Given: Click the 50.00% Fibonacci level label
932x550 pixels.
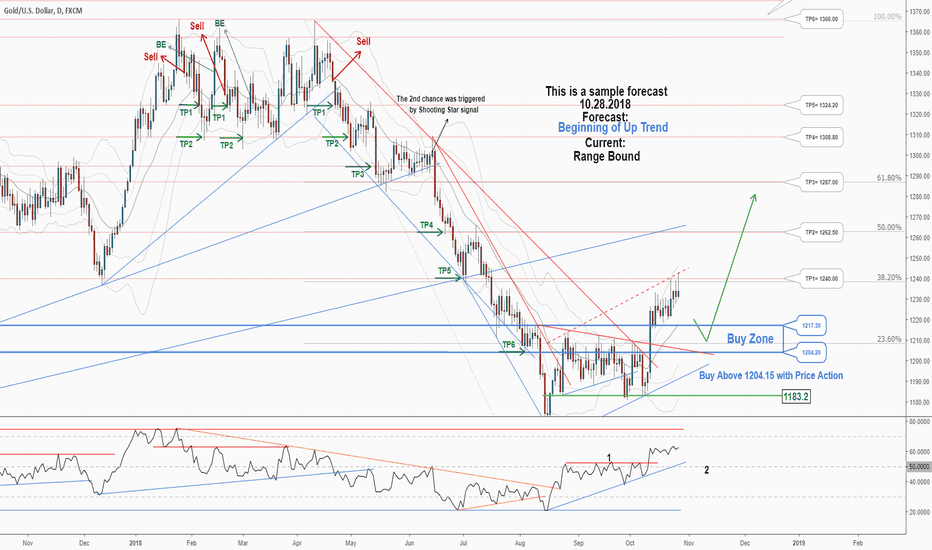Looking at the screenshot, I should pyautogui.click(x=889, y=228).
